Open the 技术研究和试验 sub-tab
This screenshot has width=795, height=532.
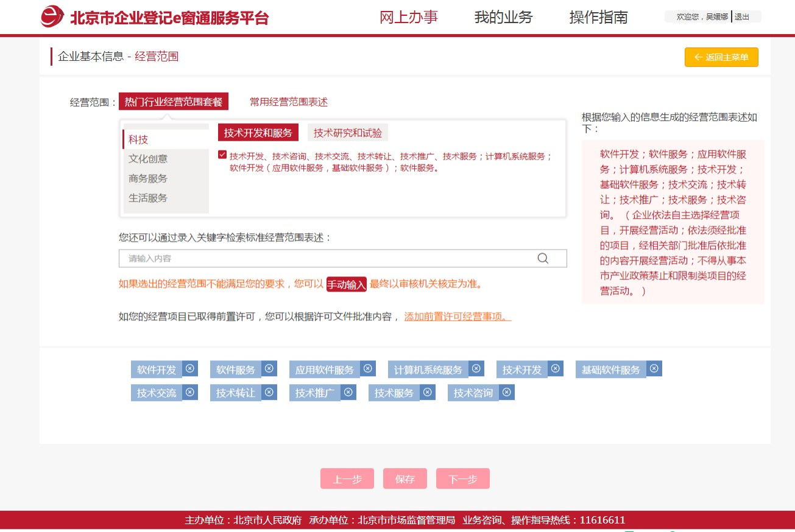click(348, 133)
